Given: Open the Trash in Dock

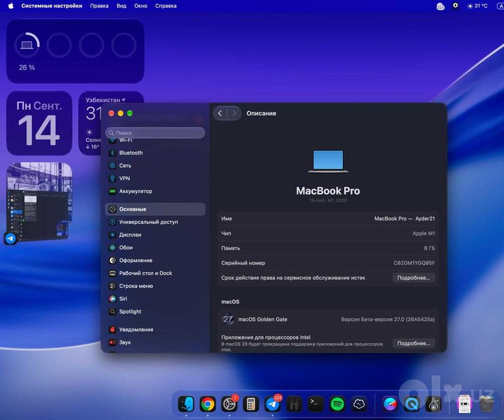Looking at the screenshot, I should point(486,404).
